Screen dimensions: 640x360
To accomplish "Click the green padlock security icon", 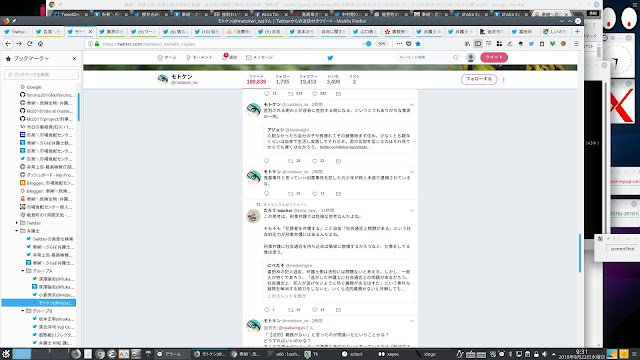I will (97, 44).
